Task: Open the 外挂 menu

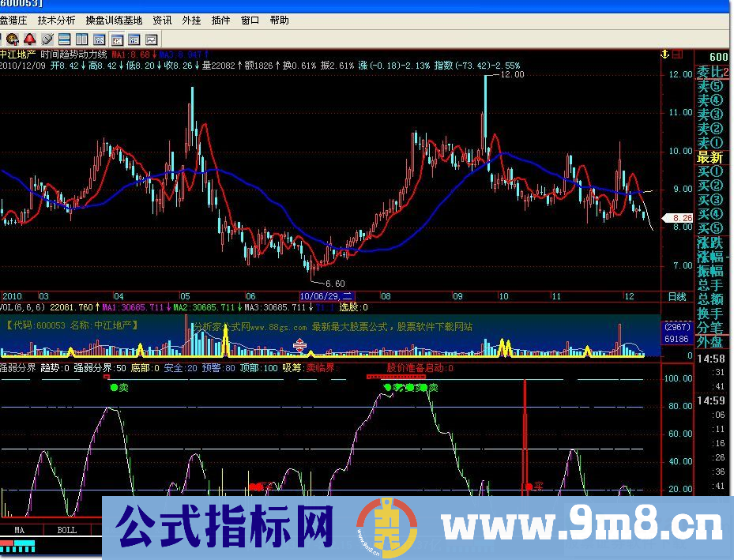Action: 191,21
